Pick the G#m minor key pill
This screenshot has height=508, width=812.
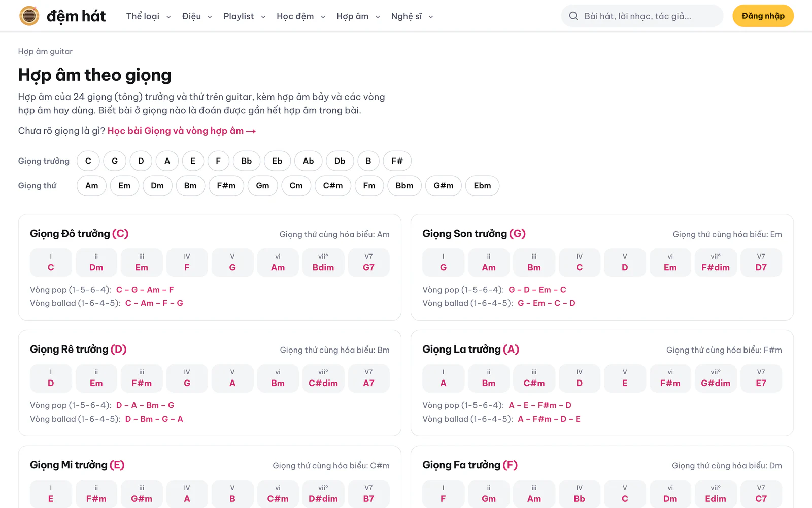click(x=444, y=186)
